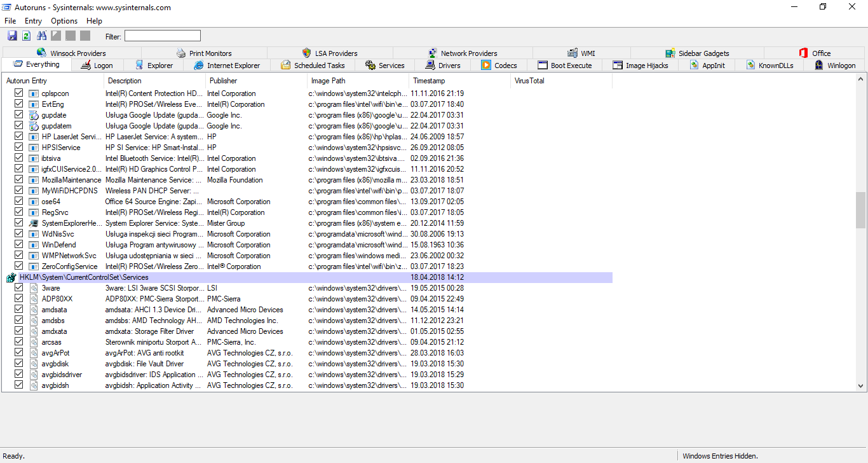
Task: Click the scrollbar down arrow
Action: pyautogui.click(x=861, y=385)
